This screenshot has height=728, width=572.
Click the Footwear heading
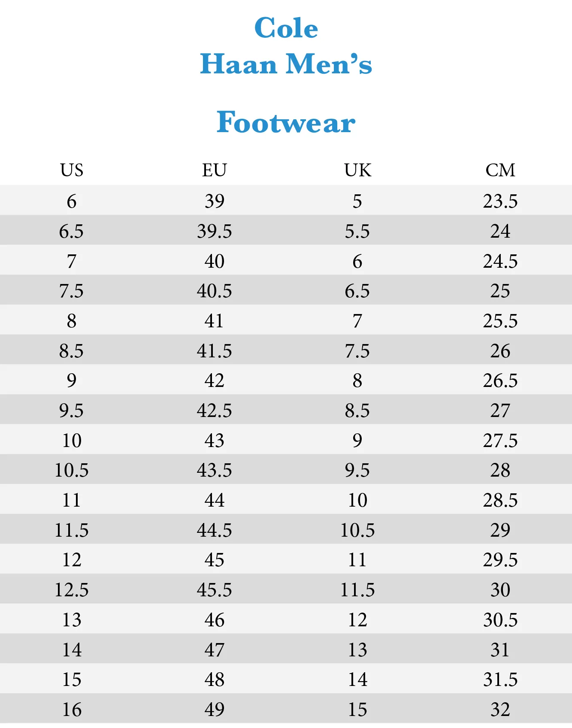286,122
